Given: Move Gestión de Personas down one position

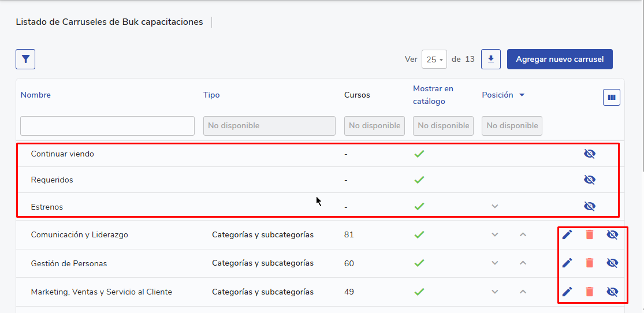Looking at the screenshot, I should tap(494, 263).
